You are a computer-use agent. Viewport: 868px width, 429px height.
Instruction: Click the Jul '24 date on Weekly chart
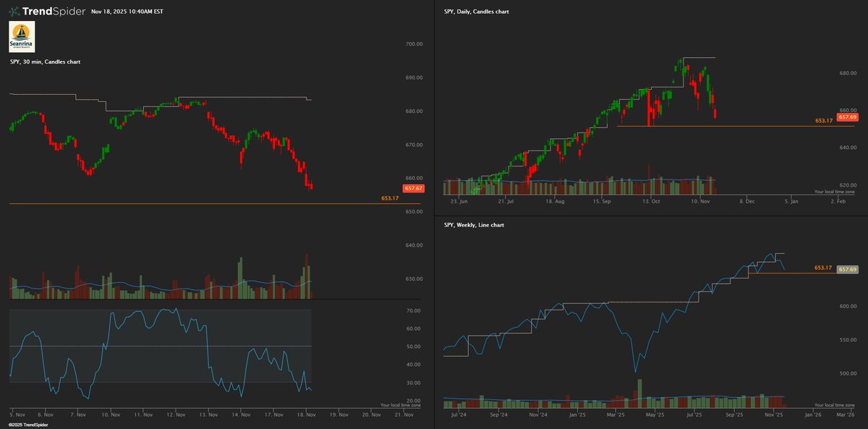point(459,416)
